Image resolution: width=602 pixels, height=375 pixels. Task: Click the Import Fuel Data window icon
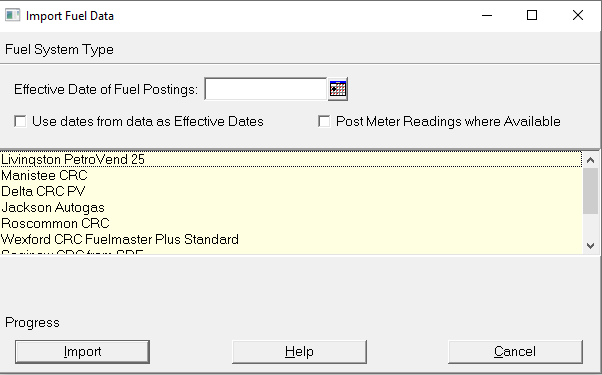12,15
